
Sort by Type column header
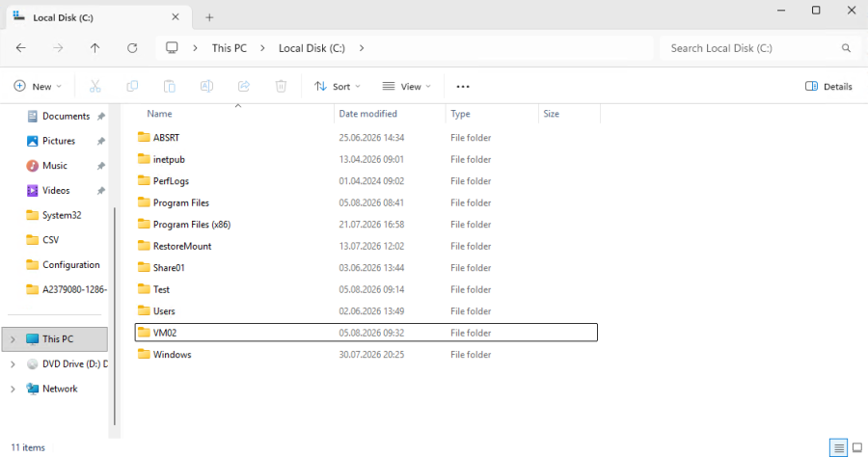point(460,114)
